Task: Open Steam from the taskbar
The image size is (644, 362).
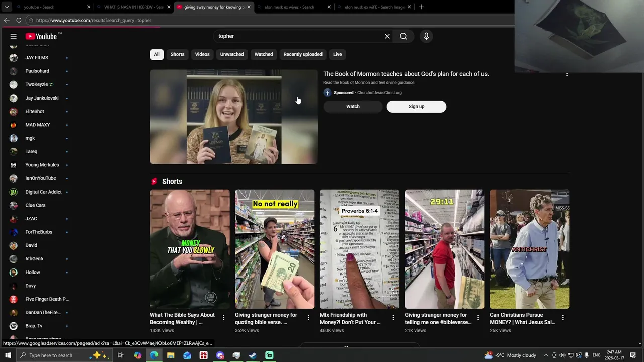Action: (x=253, y=355)
